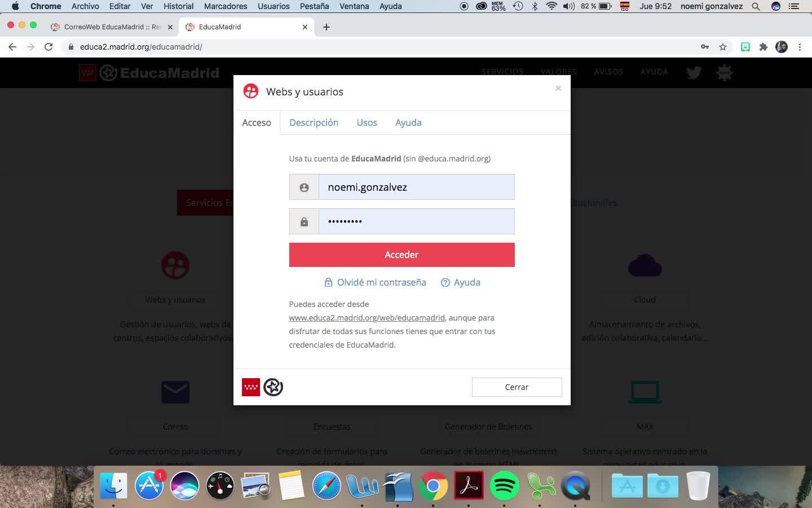Open the Pestaña menu
Viewport: 812px width, 508px height.
pyautogui.click(x=314, y=6)
